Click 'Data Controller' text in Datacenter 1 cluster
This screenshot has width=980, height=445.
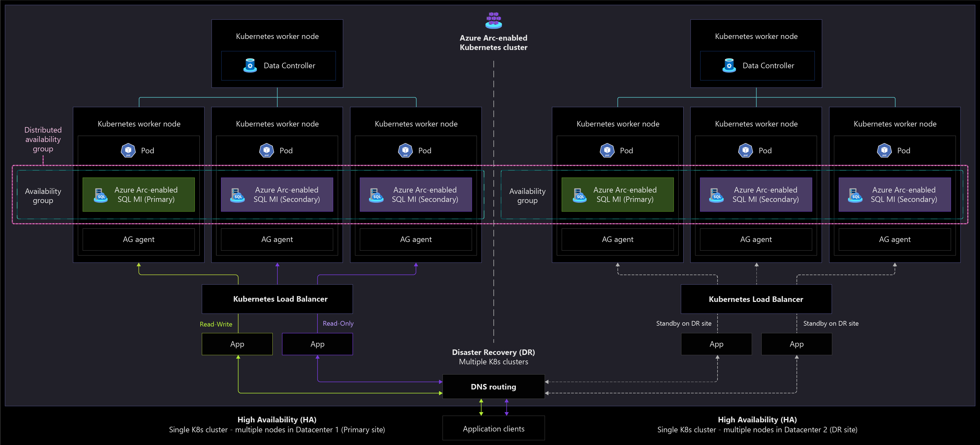[290, 65]
